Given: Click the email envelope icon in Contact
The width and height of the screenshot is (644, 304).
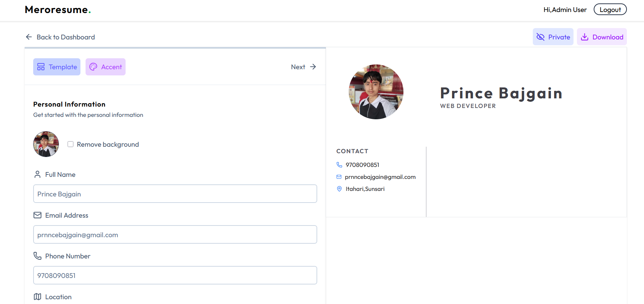Looking at the screenshot, I should (339, 177).
